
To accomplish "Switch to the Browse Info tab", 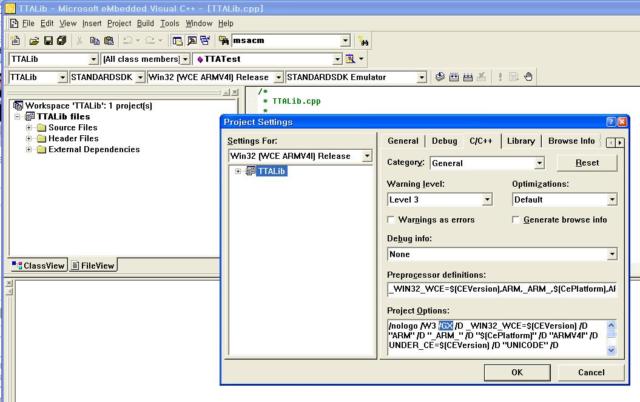I will point(571,141).
